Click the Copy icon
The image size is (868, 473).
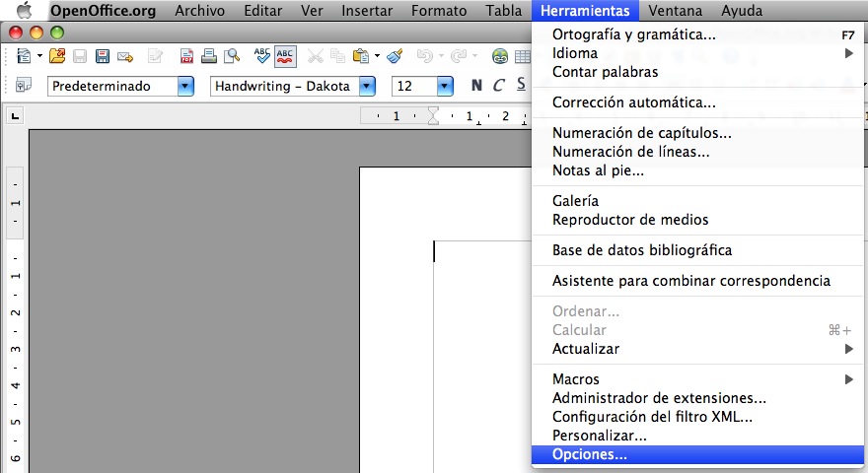coord(337,56)
